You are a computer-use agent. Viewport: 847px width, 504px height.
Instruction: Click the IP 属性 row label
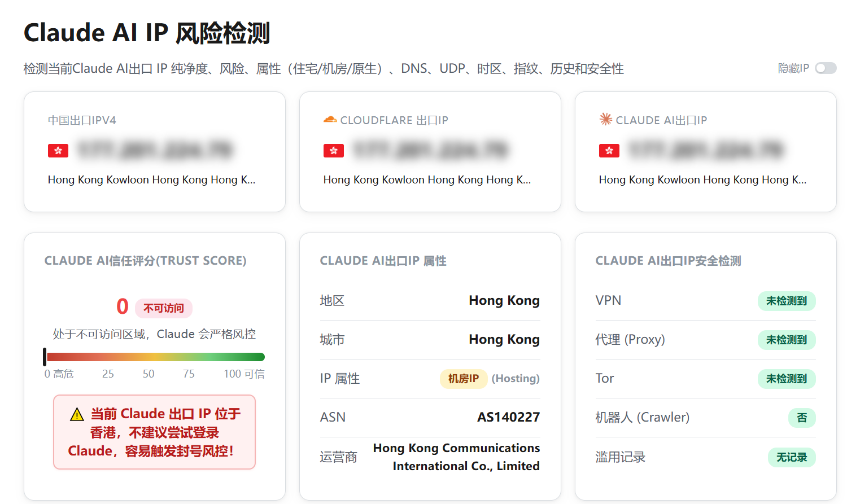(340, 378)
